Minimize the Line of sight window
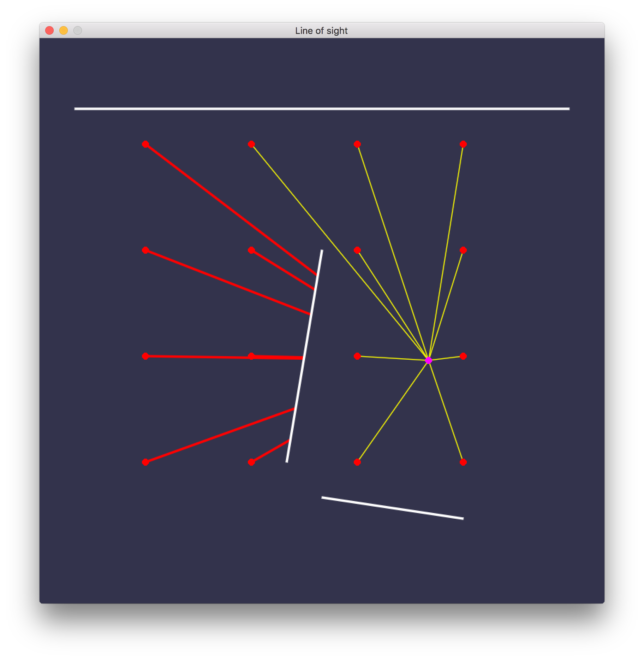Viewport: 644px width, 660px height. [x=64, y=31]
